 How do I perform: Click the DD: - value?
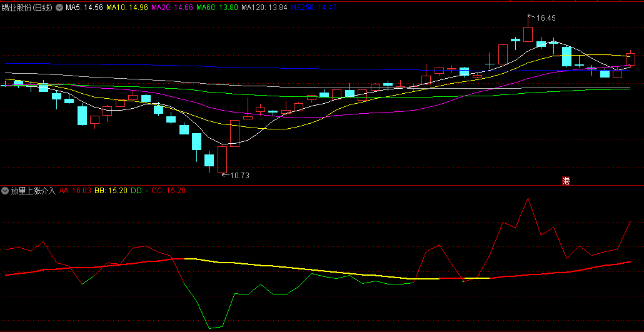139,191
